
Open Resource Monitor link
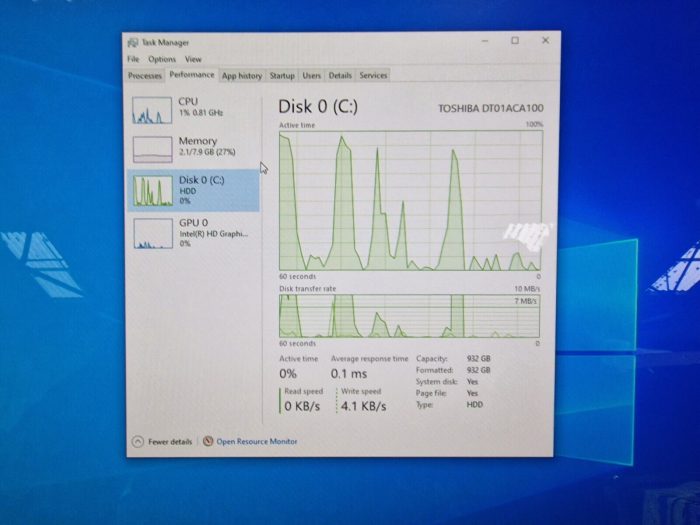tap(257, 441)
